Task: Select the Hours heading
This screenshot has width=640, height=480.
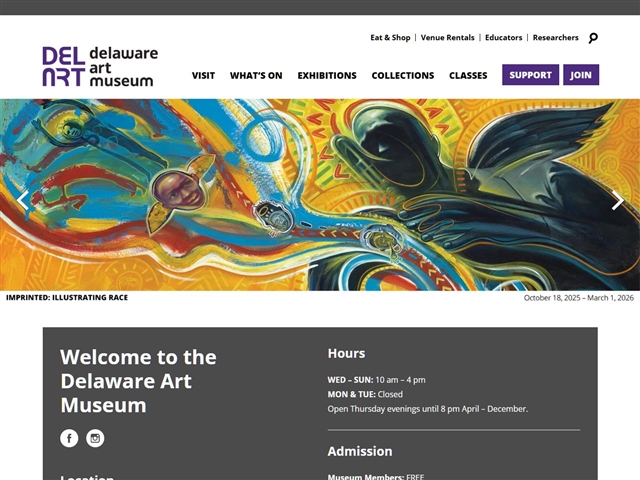Action: (346, 353)
